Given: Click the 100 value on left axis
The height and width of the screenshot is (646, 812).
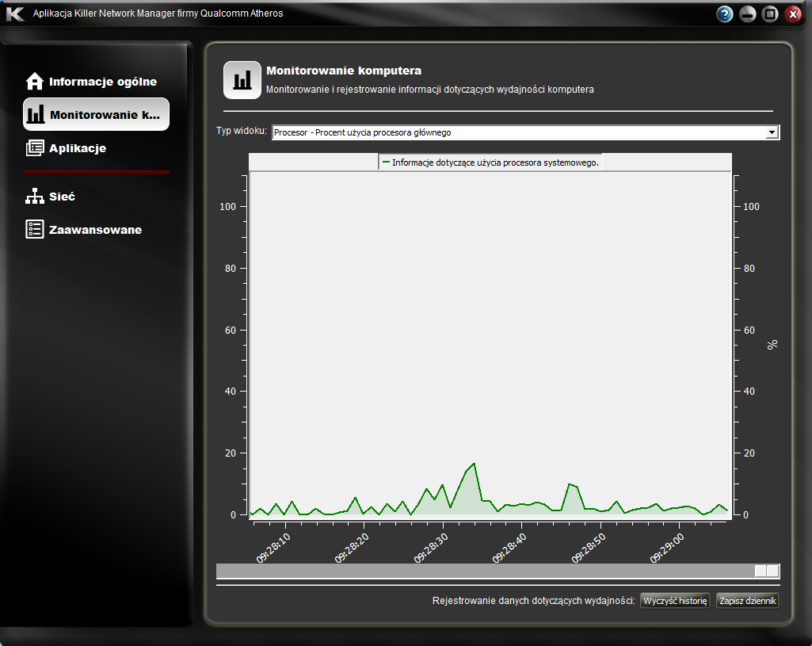Looking at the screenshot, I should point(227,207).
